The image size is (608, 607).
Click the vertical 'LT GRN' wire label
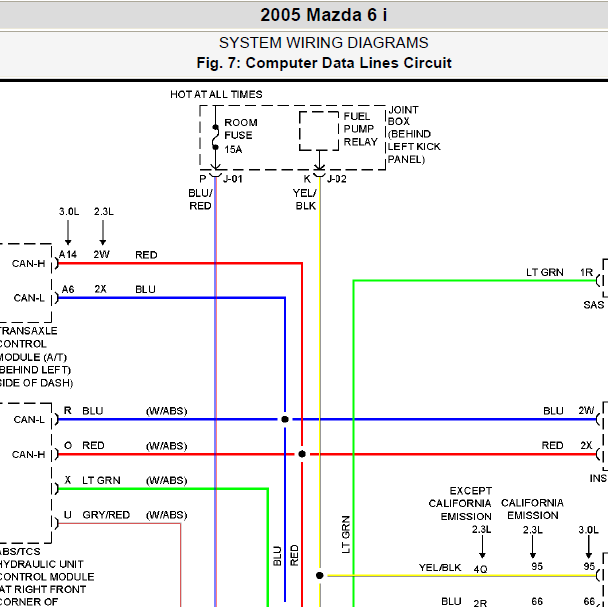pos(346,534)
